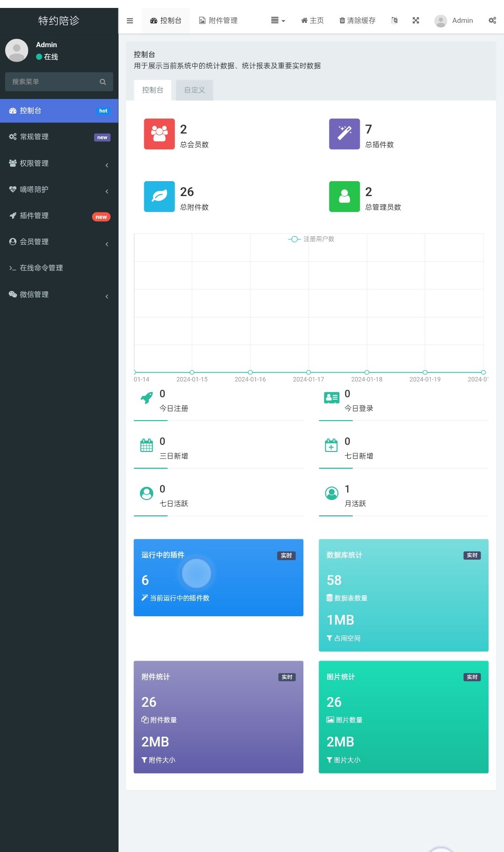Click the blue leaf attachments icon
Screen dimensions: 504x852
159,197
